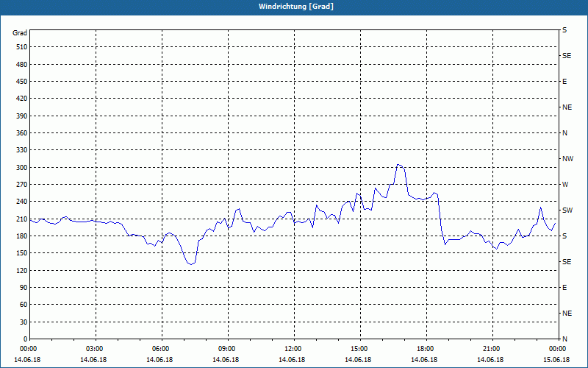Click the 06:00 time label
Viewport: 588px width, 368px height.
tap(160, 348)
